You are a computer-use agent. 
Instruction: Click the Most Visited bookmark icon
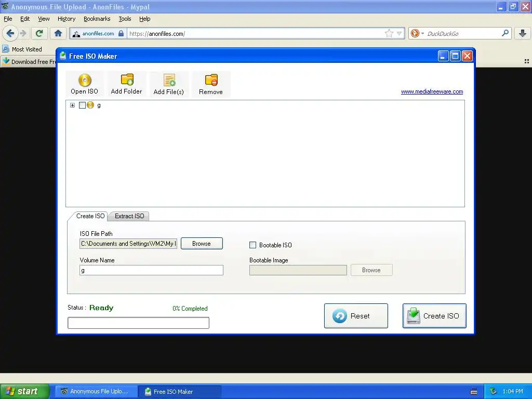(x=5, y=49)
